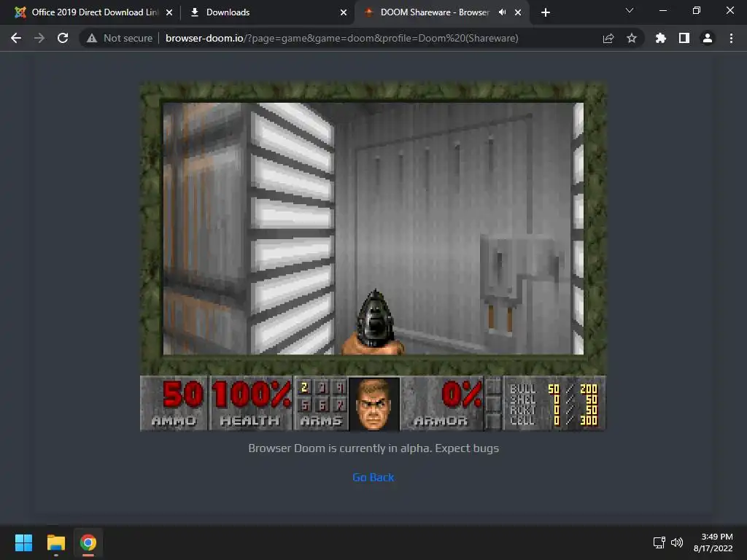The width and height of the screenshot is (747, 560).
Task: Mute the DOOM tab audio speaker icon
Action: (502, 12)
